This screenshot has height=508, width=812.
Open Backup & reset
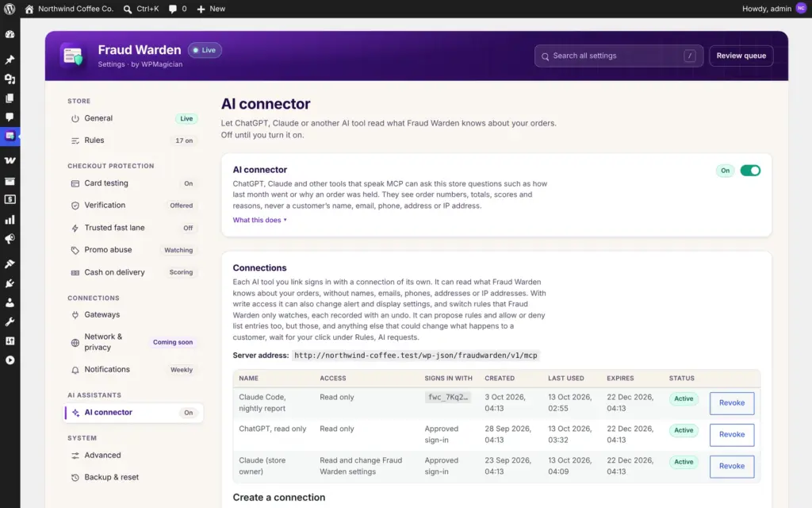point(133,477)
